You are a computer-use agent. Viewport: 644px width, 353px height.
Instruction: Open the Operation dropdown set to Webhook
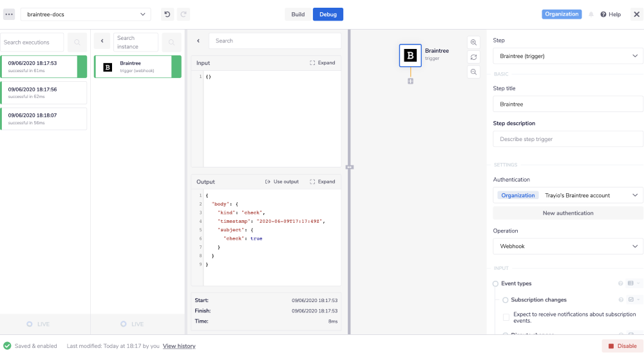coord(568,247)
